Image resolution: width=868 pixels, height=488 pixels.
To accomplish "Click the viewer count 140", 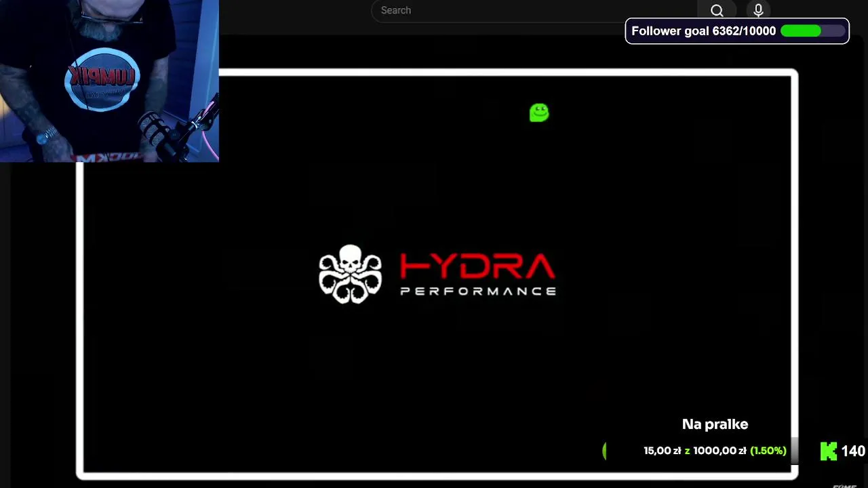I will (x=853, y=451).
